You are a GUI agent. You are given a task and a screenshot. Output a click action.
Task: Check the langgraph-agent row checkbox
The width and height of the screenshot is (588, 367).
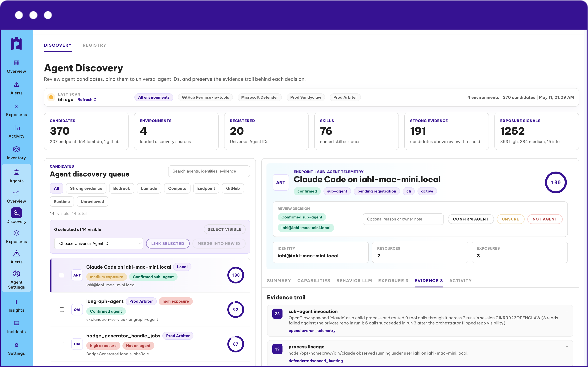62,310
